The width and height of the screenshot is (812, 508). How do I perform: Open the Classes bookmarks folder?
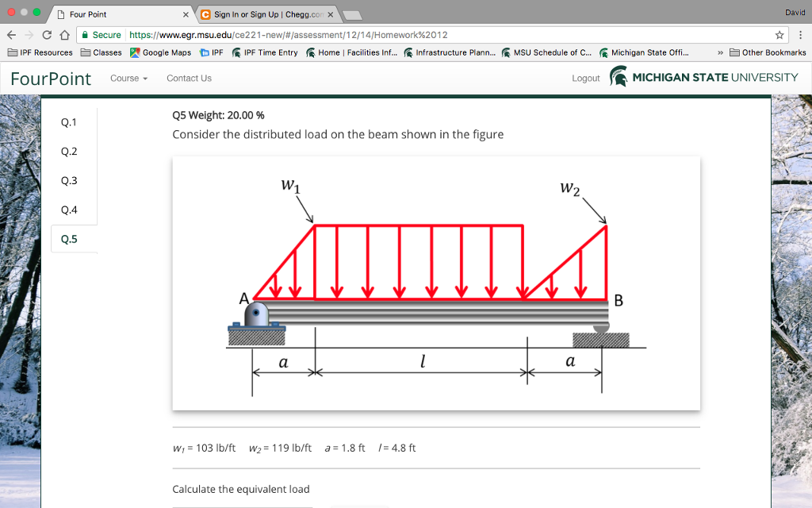pyautogui.click(x=101, y=52)
